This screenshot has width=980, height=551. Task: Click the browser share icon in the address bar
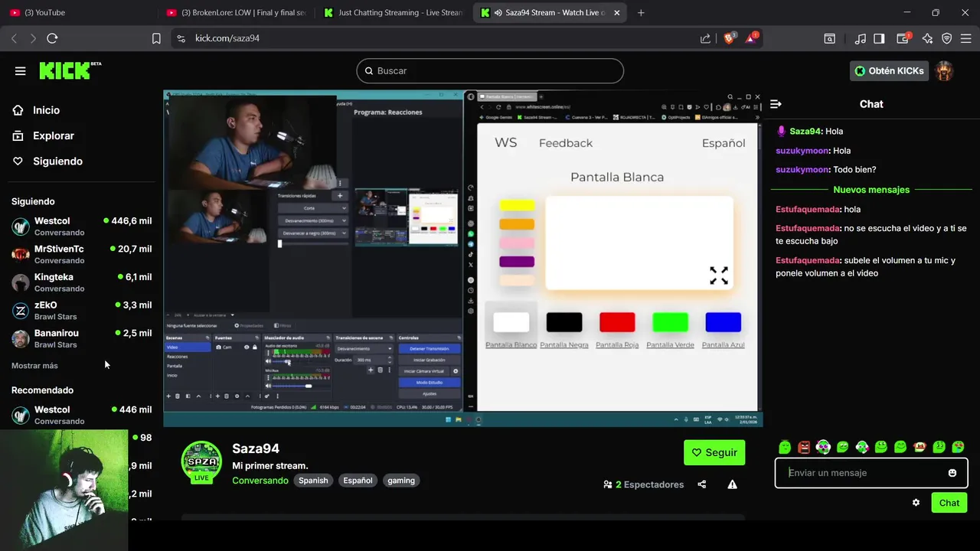click(705, 38)
